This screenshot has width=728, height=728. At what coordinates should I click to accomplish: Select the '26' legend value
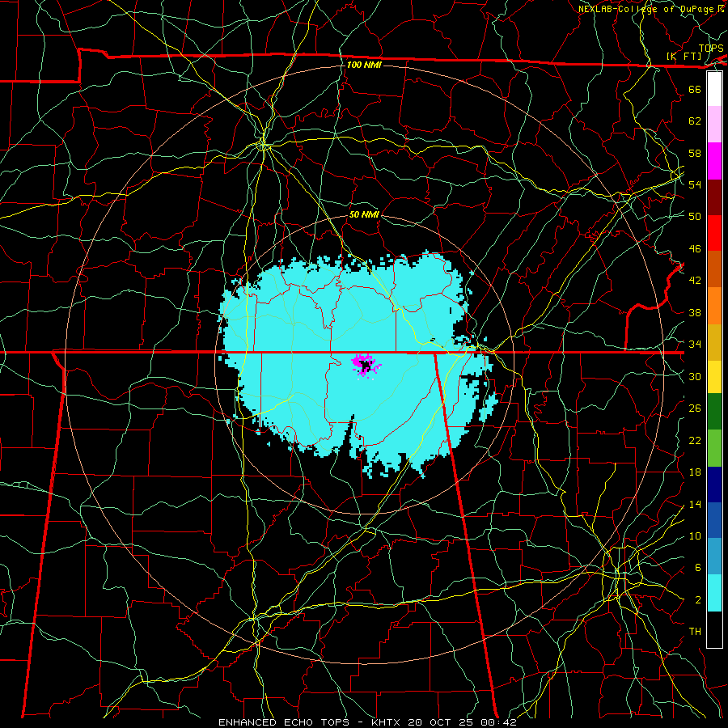(x=695, y=408)
